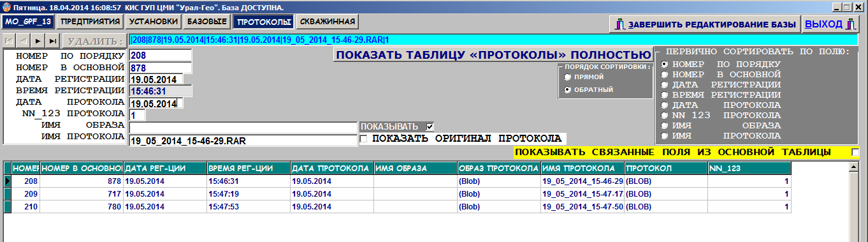Click НОМЕР В ОСНОВНОЙ column header
868x242 pixels.
click(x=82, y=169)
